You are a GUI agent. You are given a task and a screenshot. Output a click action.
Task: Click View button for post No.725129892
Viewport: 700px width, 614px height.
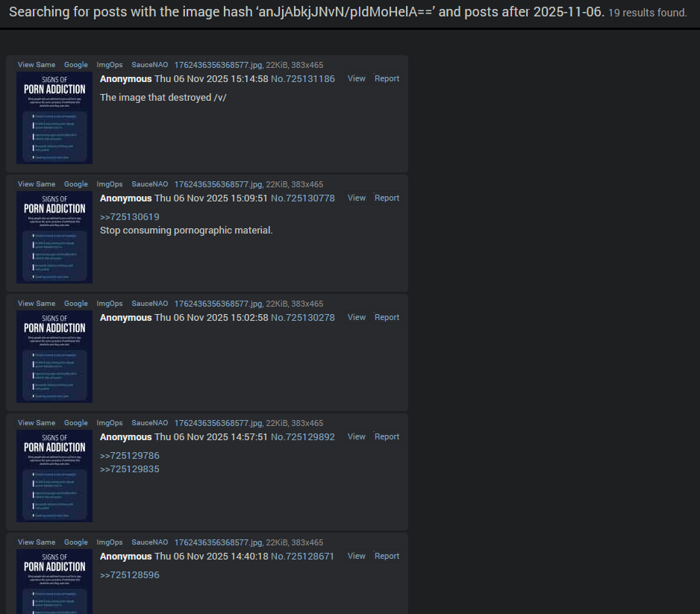pos(356,437)
